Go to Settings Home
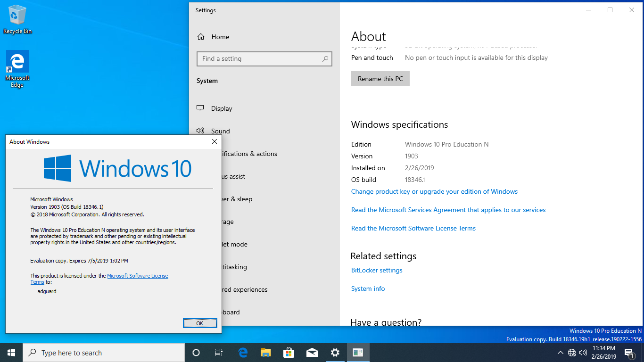Viewport: 644px width, 362px height. coord(220,37)
